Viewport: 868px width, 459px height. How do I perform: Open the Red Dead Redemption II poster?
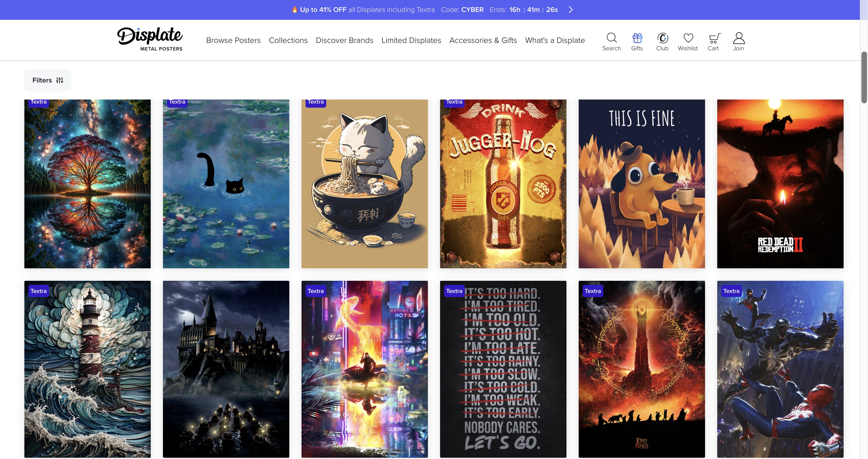780,184
